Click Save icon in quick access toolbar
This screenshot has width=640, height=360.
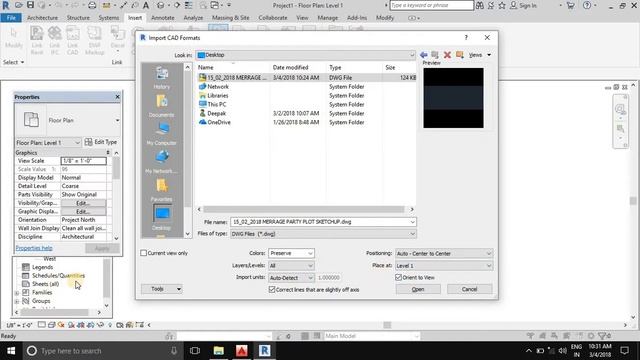[31, 5]
